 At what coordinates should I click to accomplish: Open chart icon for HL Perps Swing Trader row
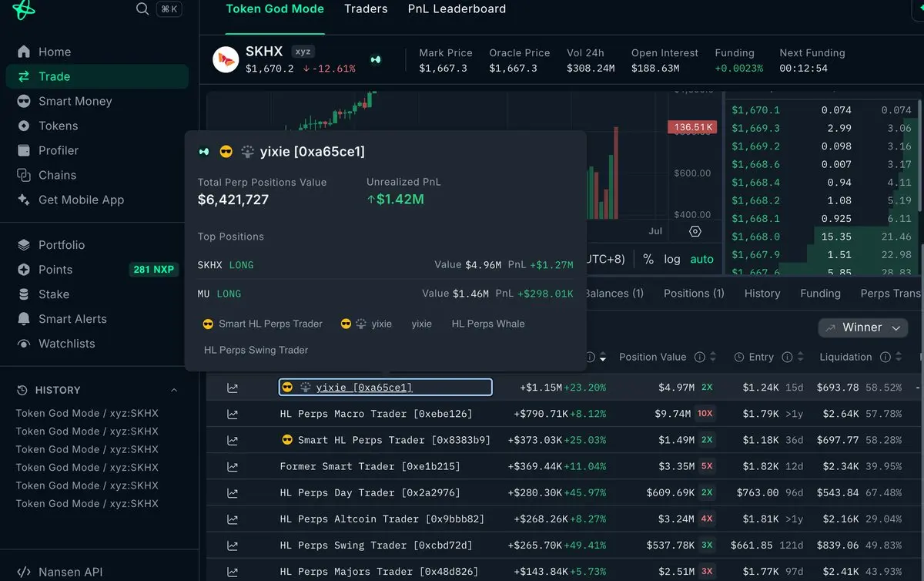click(233, 545)
